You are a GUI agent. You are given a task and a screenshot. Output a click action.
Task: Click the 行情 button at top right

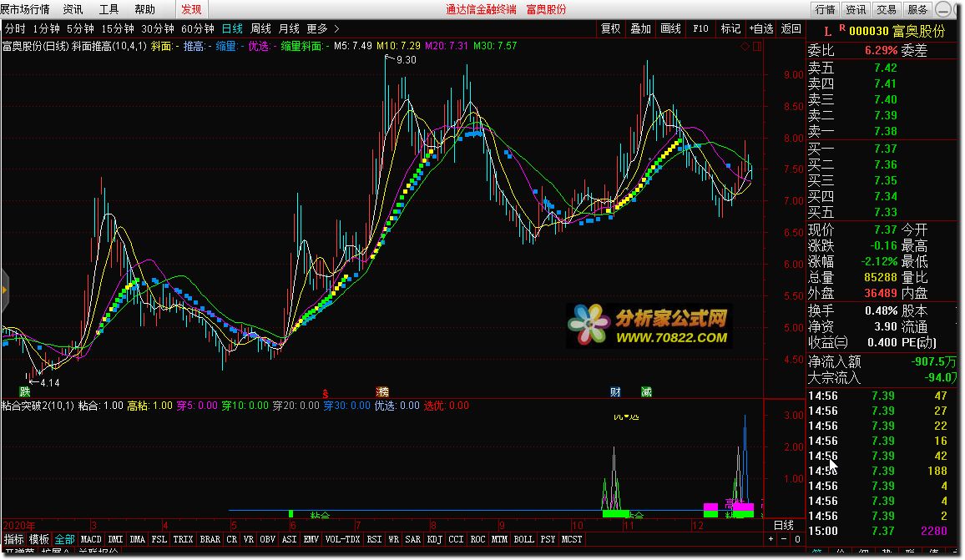click(826, 9)
